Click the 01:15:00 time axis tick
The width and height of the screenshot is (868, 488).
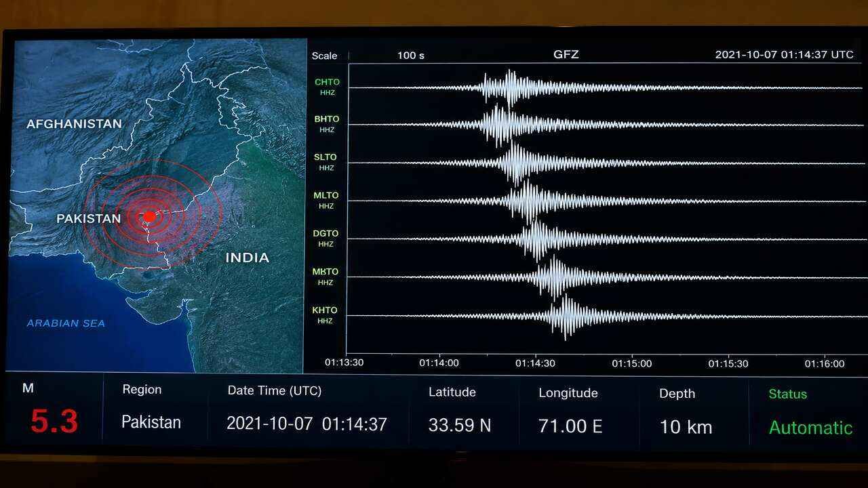tap(632, 363)
